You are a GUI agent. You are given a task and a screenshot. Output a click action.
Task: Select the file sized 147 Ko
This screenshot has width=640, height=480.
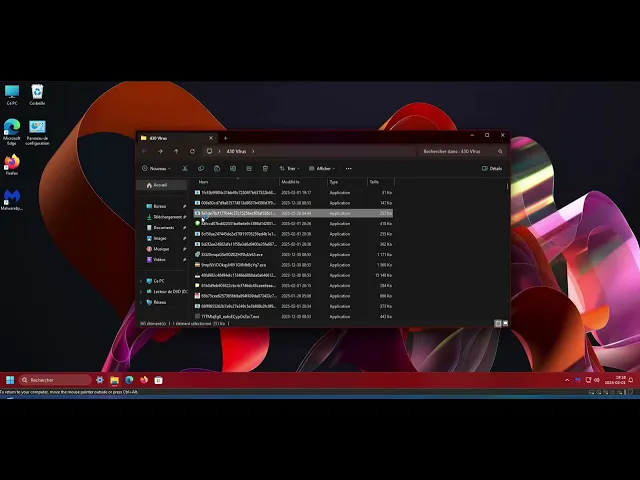[293, 203]
